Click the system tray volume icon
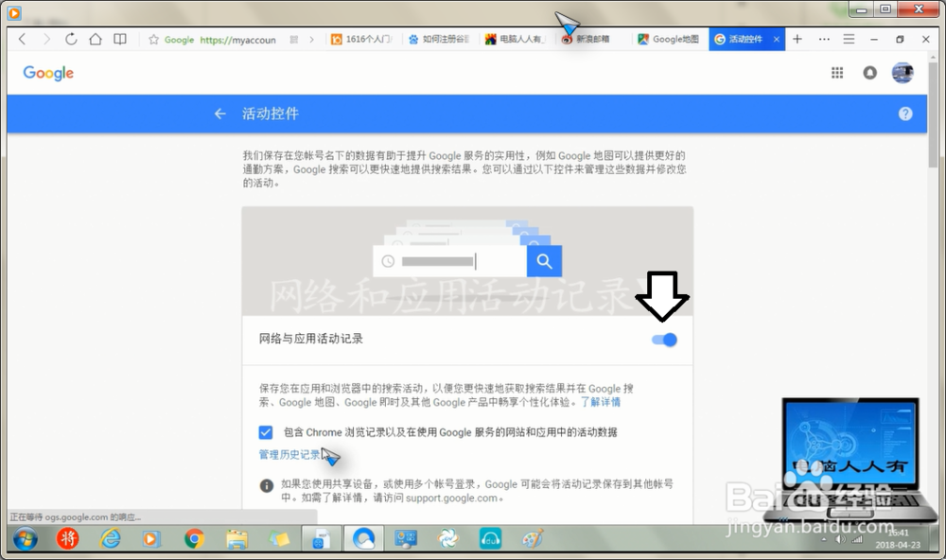This screenshot has height=560, width=946. point(840,539)
